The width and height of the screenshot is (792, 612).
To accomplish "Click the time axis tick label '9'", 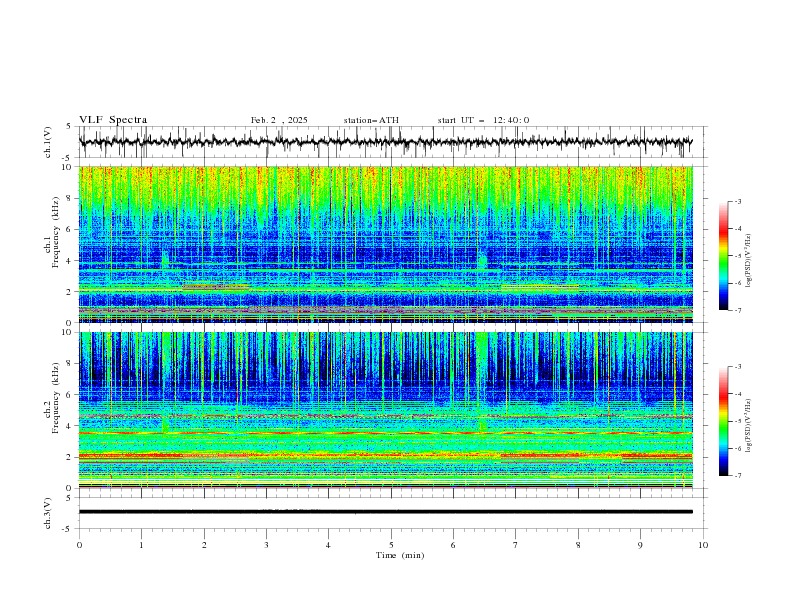I will (x=640, y=545).
